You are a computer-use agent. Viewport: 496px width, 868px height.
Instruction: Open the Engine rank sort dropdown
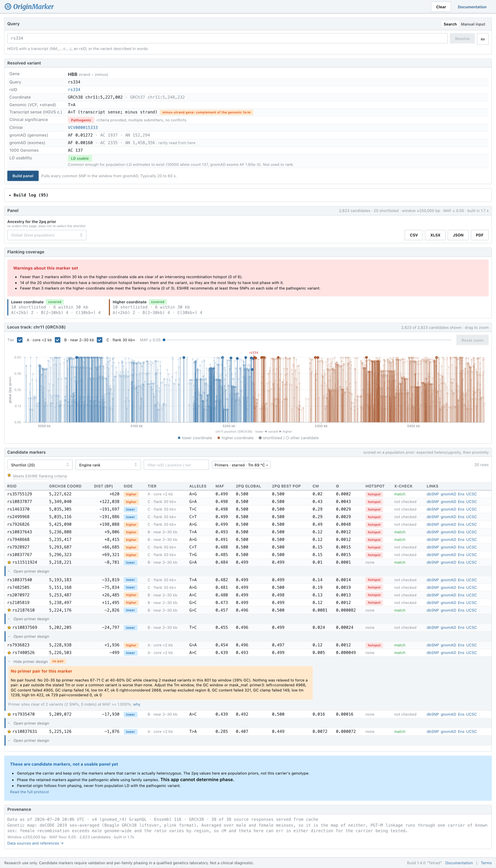point(108,465)
